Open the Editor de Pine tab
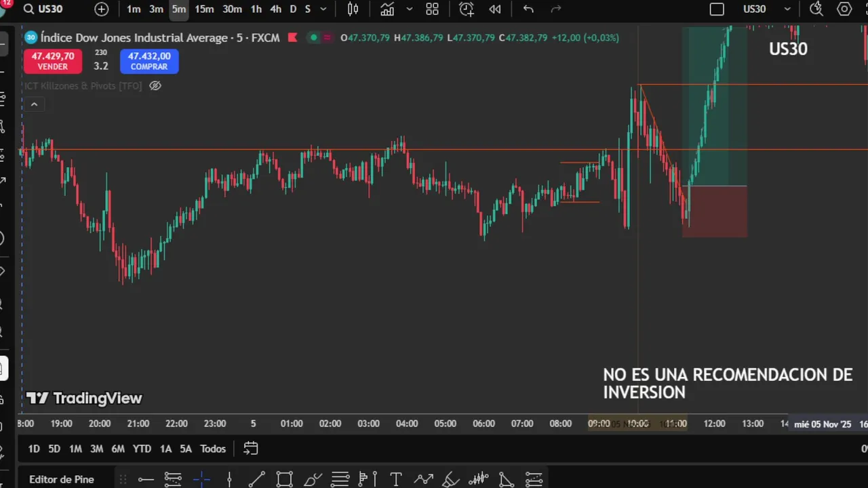The width and height of the screenshot is (868, 488). coord(62,479)
